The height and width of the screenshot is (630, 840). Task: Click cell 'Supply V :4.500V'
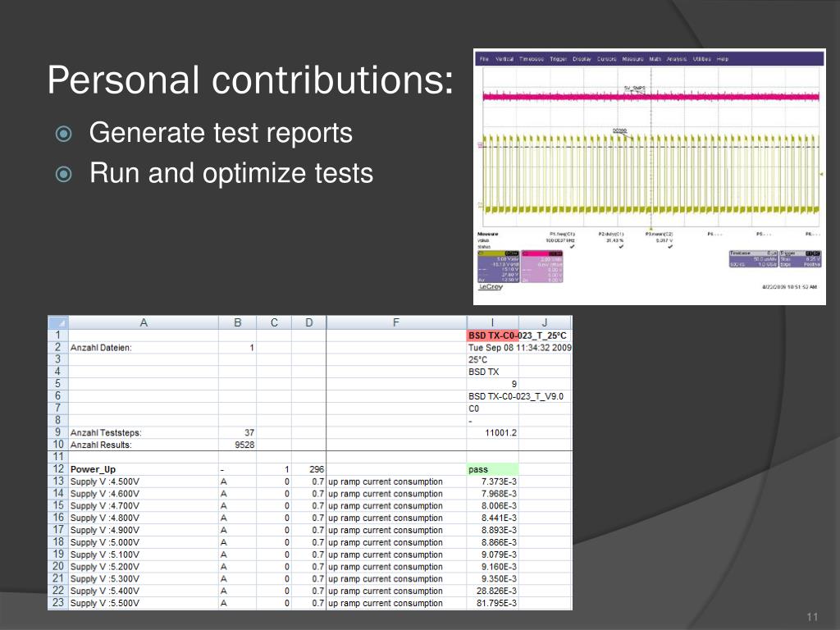(143, 482)
